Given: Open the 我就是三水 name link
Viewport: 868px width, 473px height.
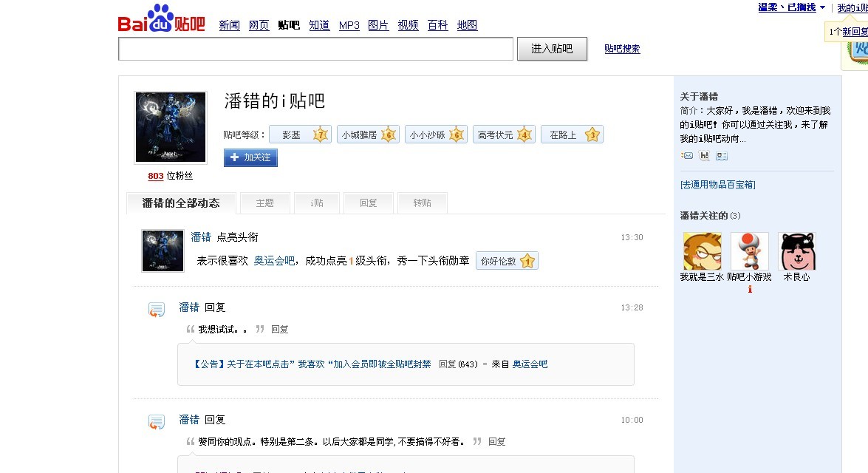Looking at the screenshot, I should (x=702, y=277).
